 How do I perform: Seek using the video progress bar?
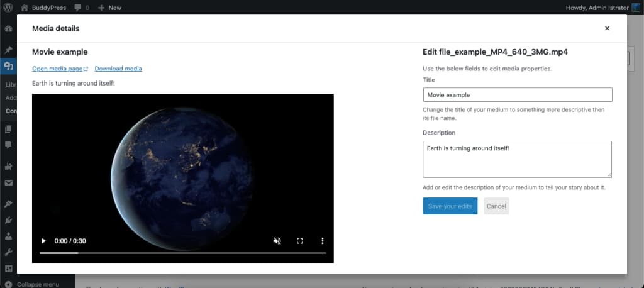tap(183, 253)
